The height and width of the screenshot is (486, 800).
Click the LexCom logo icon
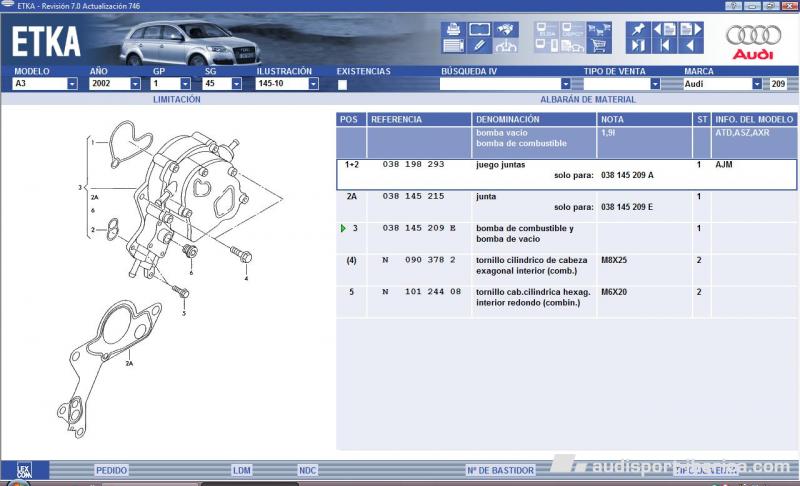click(x=24, y=470)
